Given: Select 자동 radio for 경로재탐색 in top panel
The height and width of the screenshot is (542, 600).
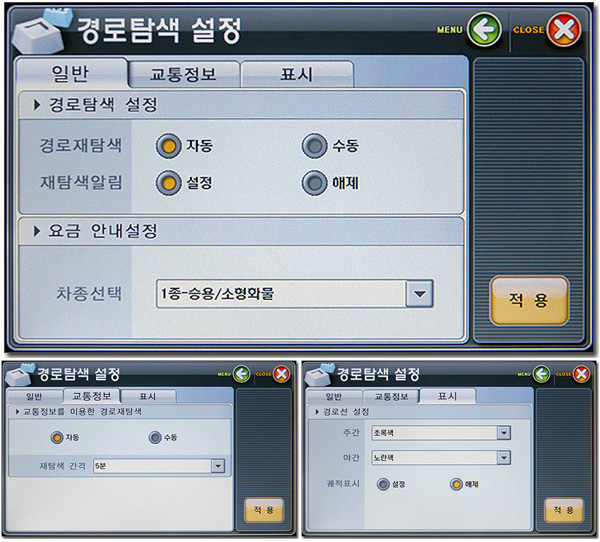Looking at the screenshot, I should (168, 146).
